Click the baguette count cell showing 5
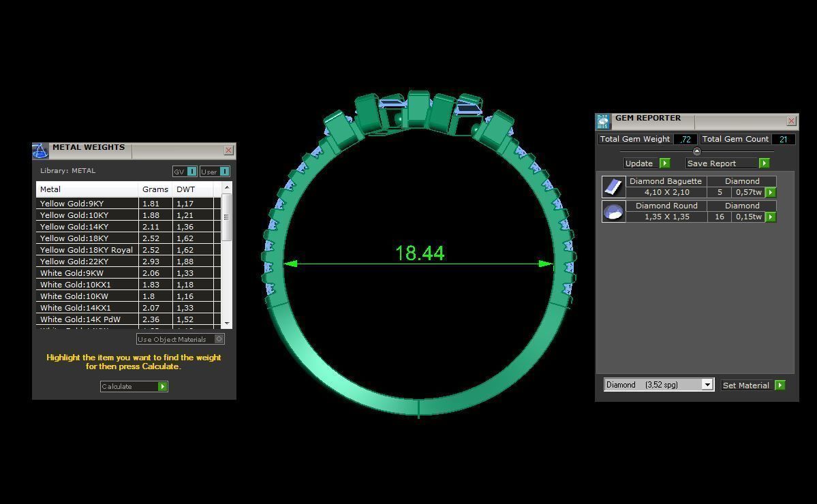Screen dimensions: 817x504 (720, 192)
